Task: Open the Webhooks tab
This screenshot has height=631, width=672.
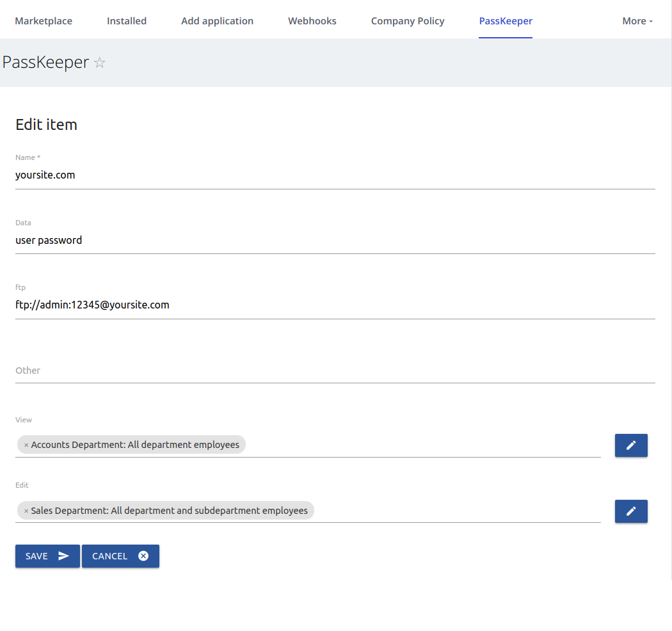Action: click(x=312, y=21)
